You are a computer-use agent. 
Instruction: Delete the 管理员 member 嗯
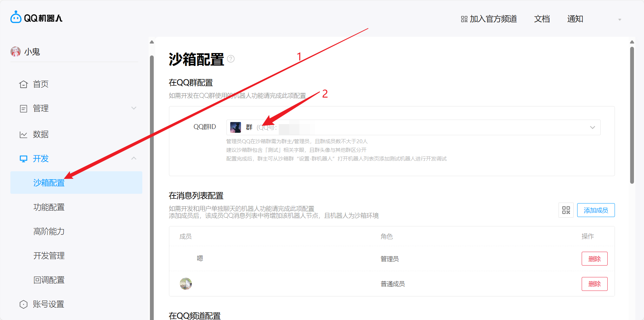point(594,259)
